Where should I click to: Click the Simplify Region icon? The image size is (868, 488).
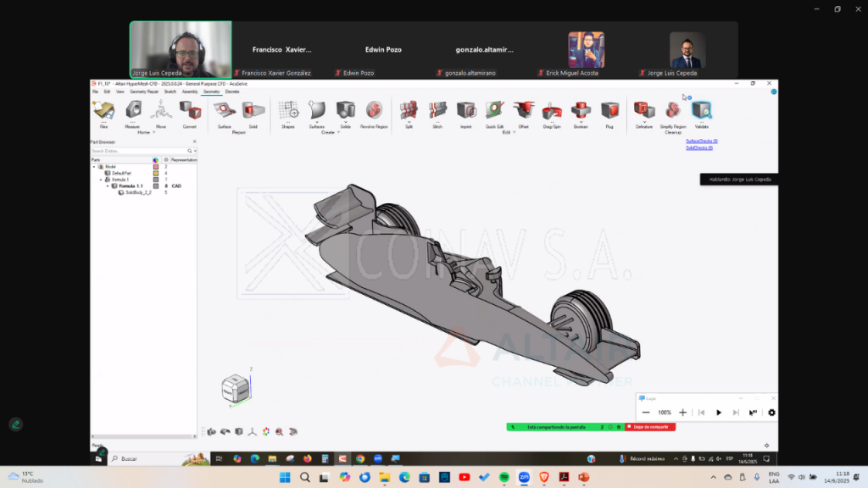[672, 111]
